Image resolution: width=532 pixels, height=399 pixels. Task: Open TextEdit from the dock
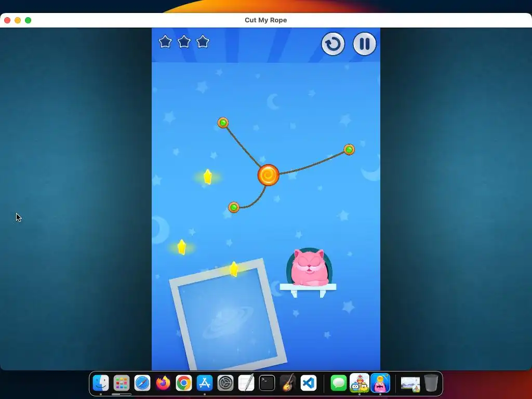(x=246, y=383)
